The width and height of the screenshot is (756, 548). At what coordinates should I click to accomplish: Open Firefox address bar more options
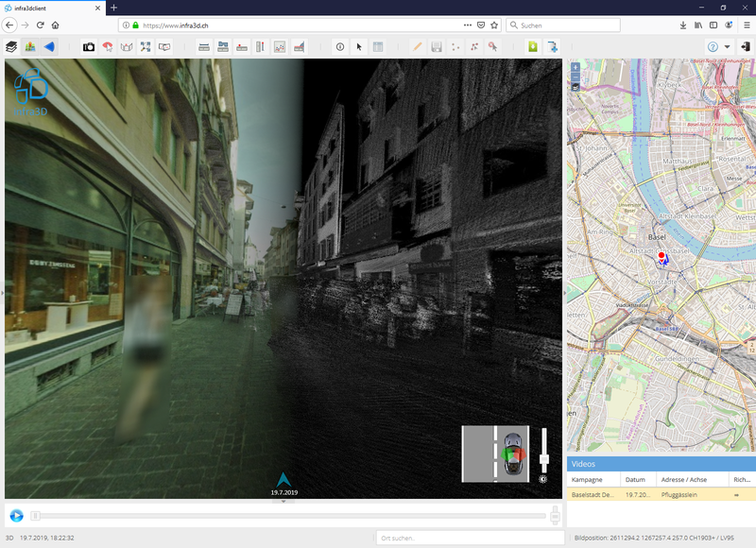tap(469, 25)
